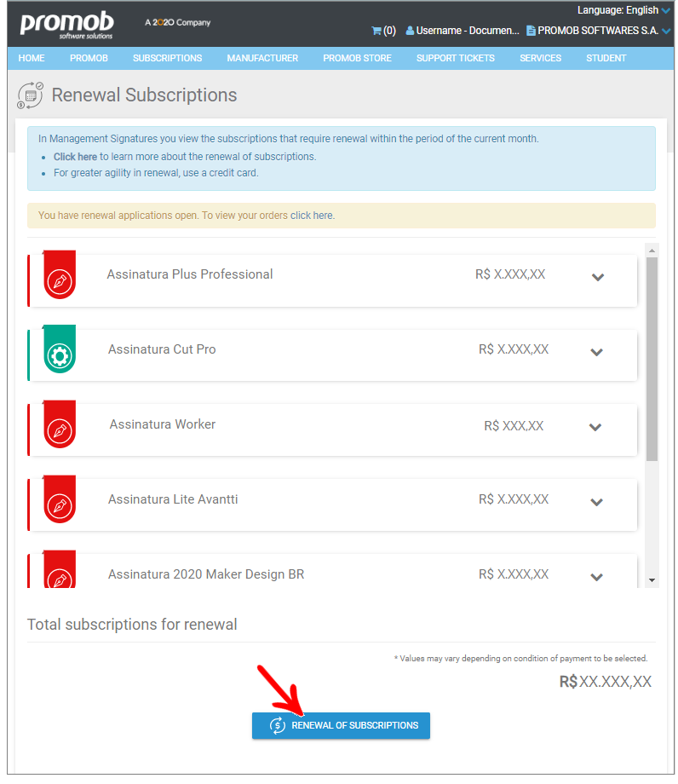Click the scrollbar down arrow of the list

pos(652,580)
